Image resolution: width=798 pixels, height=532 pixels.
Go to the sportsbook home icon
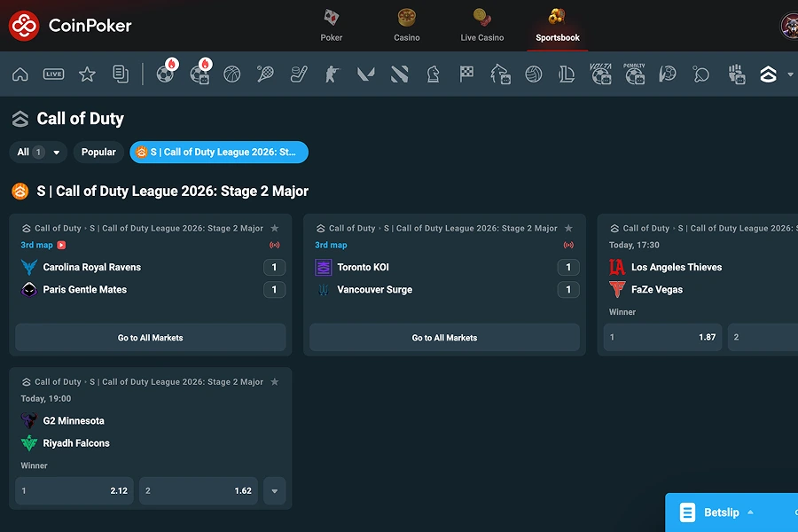point(20,74)
